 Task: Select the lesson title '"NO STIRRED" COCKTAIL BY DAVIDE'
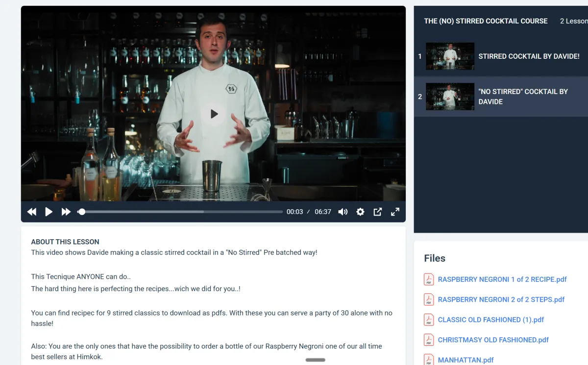pos(523,97)
